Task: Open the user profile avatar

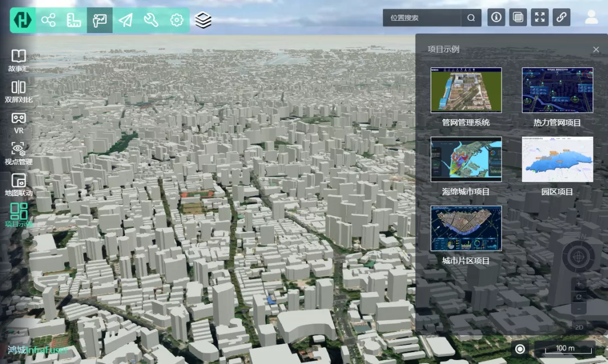Action: (591, 17)
